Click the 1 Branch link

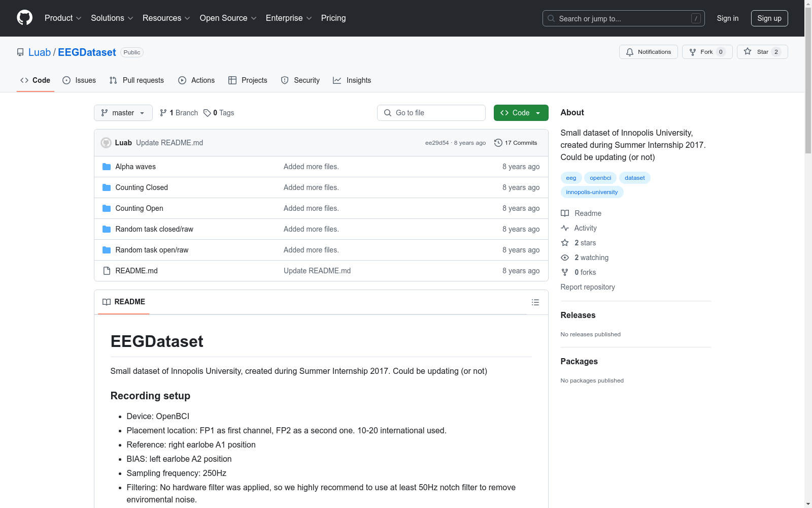point(179,113)
